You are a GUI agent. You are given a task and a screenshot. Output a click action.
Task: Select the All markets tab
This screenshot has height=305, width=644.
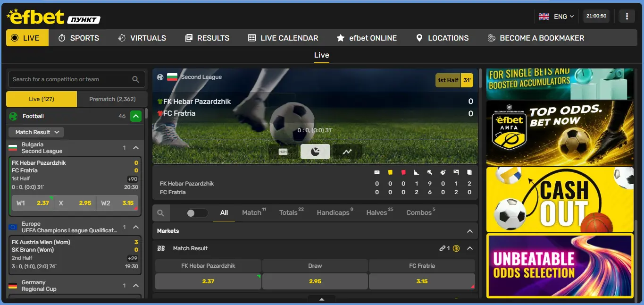(x=224, y=213)
